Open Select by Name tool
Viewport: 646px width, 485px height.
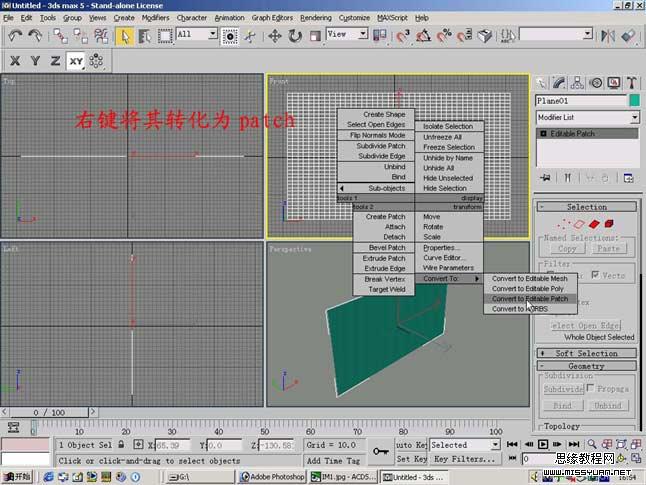tap(144, 36)
